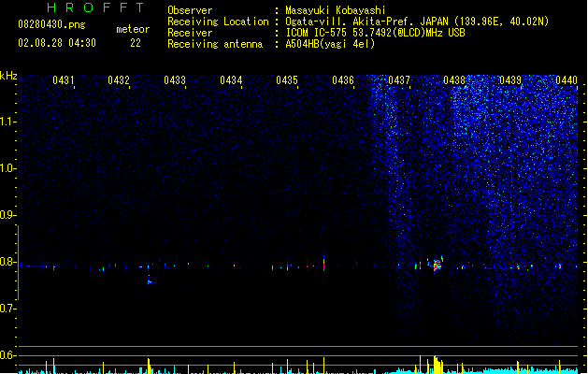This screenshot has width=588, height=374.
Task: Select the file name 08280430.png
Action: pyautogui.click(x=51, y=24)
